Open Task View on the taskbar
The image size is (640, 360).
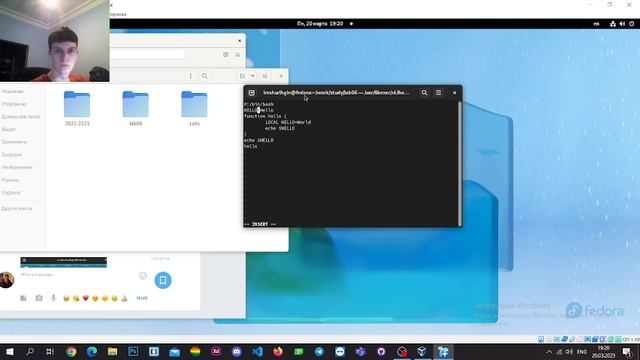(x=50, y=351)
